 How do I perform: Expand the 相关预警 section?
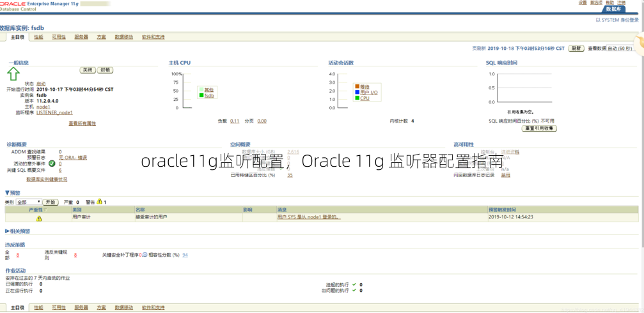coord(7,231)
